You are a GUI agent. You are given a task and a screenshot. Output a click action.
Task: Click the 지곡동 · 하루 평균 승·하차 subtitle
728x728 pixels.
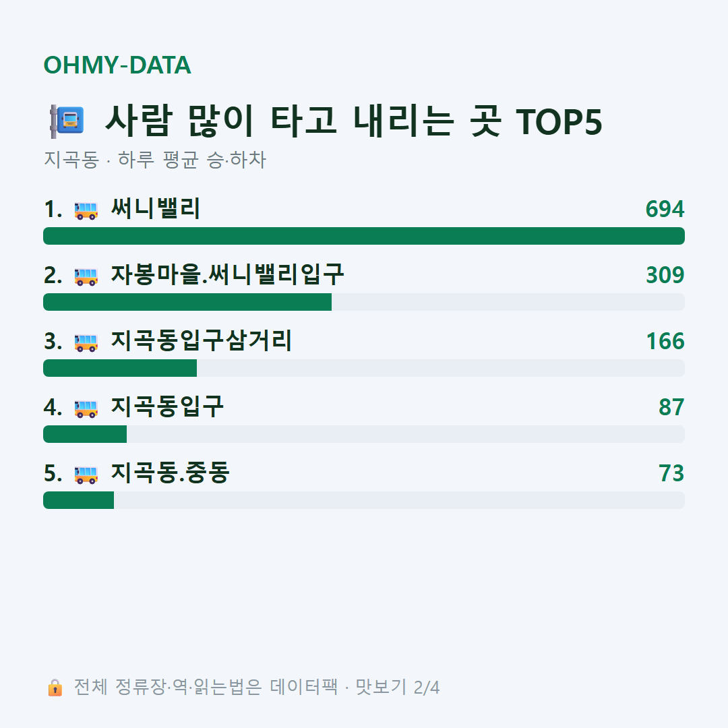coord(154,160)
